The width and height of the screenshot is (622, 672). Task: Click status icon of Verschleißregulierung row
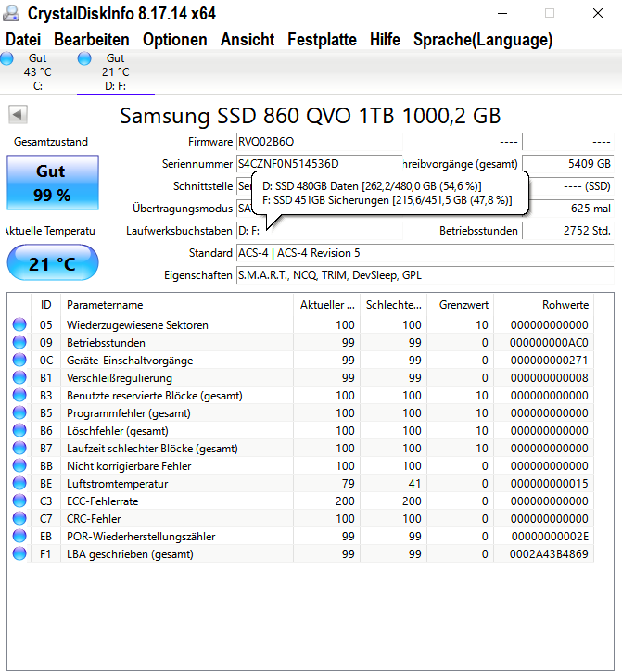[19, 377]
